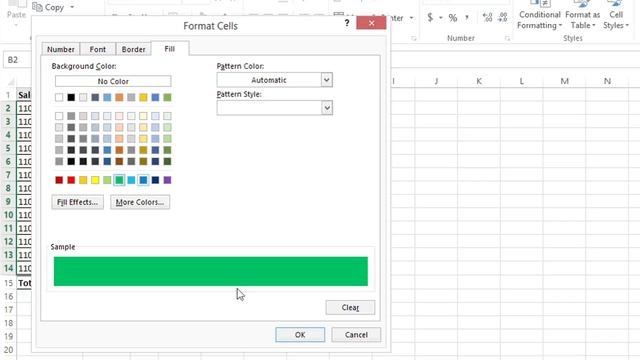Pick the orange theme color swatch
The height and width of the screenshot is (360, 640).
pos(119,97)
